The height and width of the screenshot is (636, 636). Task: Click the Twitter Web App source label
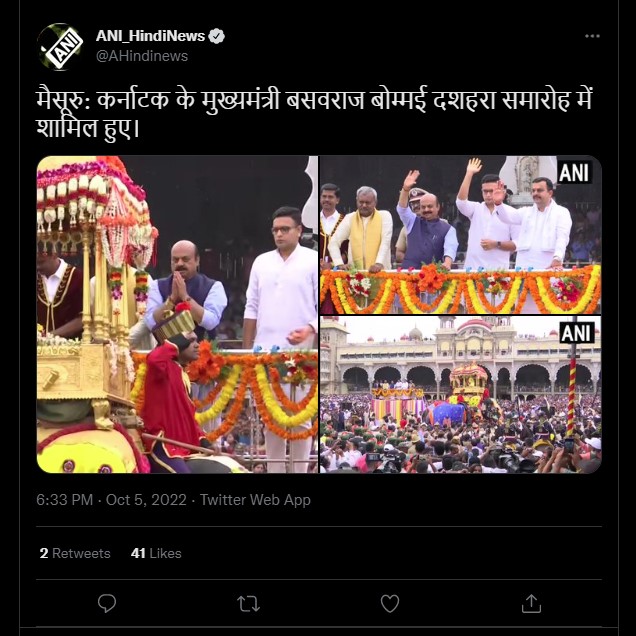point(255,500)
